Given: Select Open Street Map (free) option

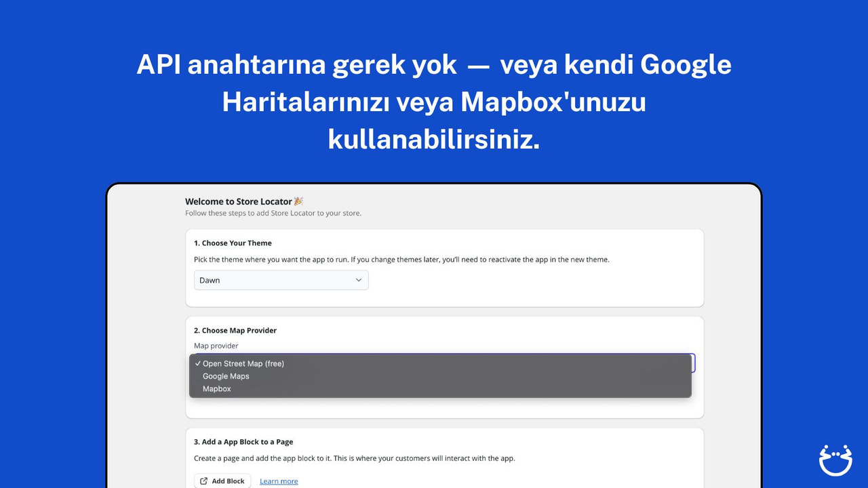Looking at the screenshot, I should pos(440,363).
